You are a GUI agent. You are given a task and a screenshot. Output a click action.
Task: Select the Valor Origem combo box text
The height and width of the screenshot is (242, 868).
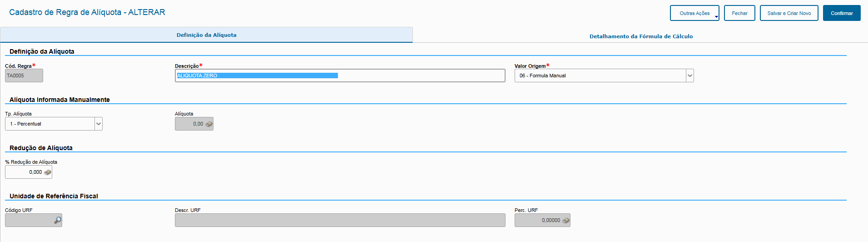click(600, 76)
